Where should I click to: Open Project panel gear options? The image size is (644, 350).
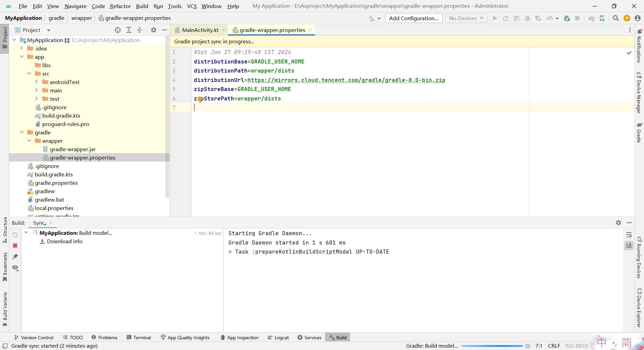click(x=154, y=30)
